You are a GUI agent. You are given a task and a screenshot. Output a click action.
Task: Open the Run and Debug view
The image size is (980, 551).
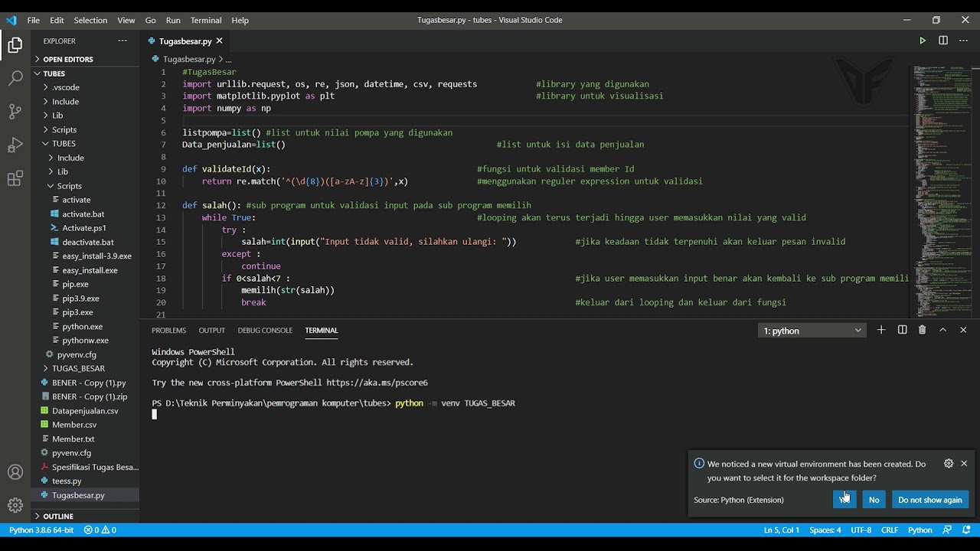pos(15,145)
